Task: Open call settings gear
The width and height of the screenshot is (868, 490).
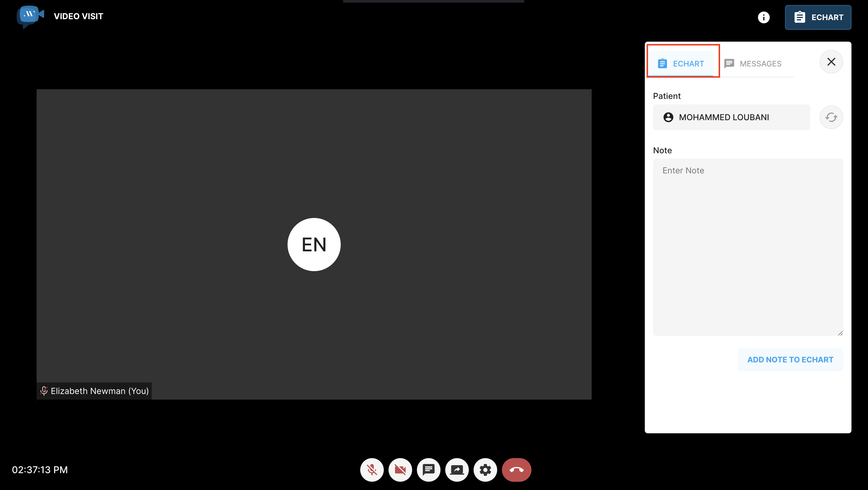Action: pyautogui.click(x=485, y=469)
